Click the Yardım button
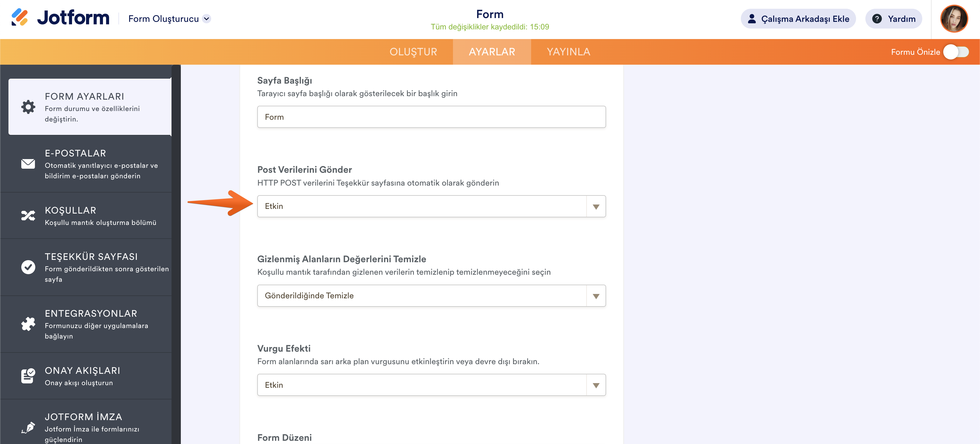The image size is (980, 444). tap(893, 19)
